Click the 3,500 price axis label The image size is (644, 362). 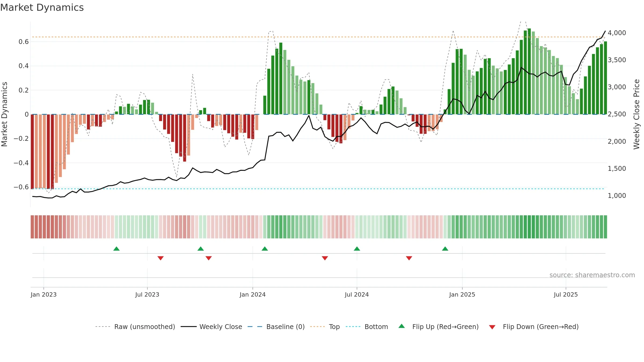pyautogui.click(x=617, y=60)
